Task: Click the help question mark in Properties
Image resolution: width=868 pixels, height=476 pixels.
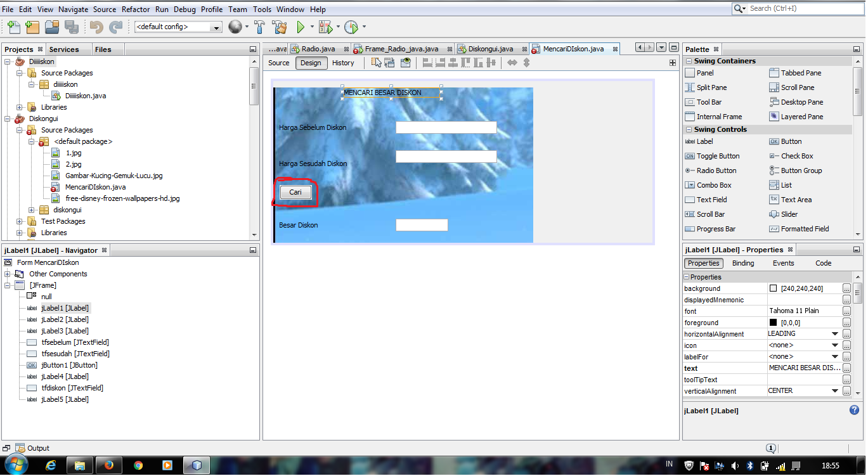Action: tap(854, 410)
